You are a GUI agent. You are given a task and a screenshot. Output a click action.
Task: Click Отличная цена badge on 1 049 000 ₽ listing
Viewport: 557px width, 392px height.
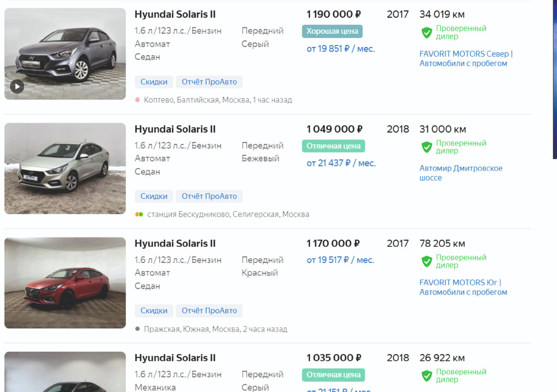click(x=333, y=146)
